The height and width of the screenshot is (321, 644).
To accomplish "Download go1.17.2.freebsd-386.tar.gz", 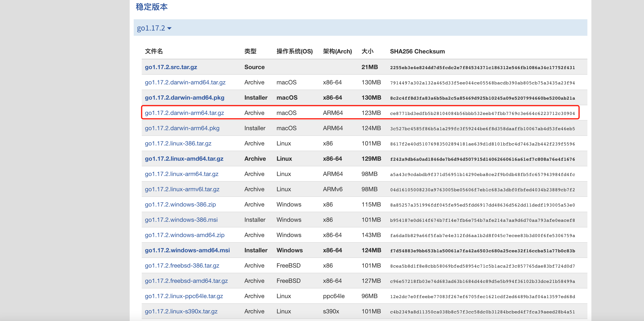I will [x=182, y=265].
